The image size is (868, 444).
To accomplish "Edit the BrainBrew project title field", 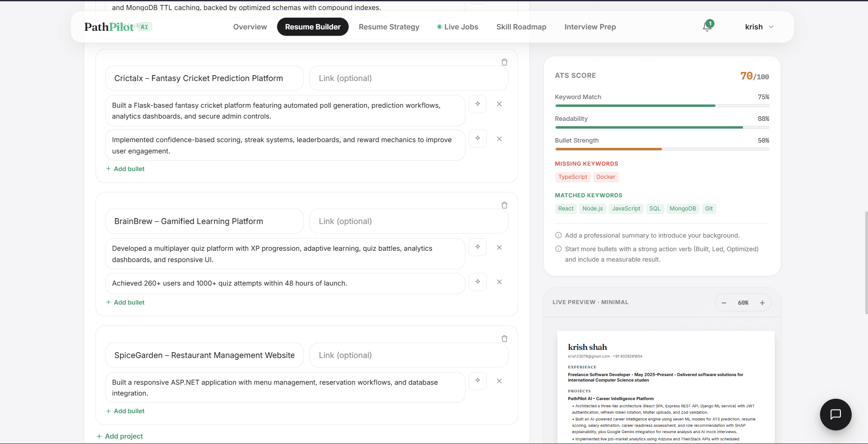I will (204, 221).
